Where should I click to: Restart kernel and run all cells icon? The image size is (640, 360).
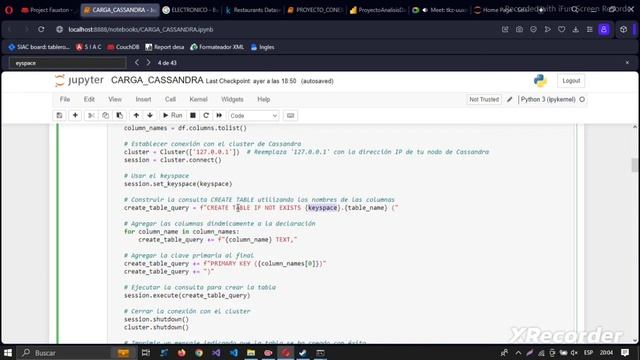click(x=219, y=116)
